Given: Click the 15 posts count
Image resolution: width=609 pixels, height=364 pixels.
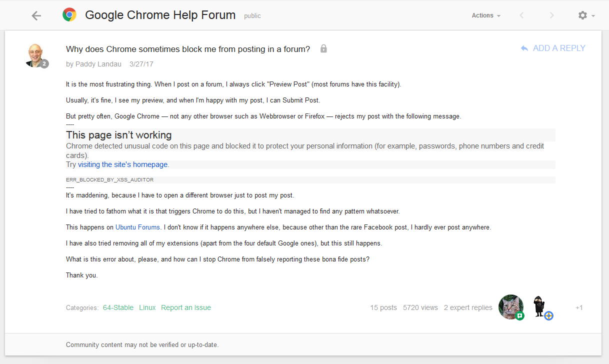Looking at the screenshot, I should (383, 307).
